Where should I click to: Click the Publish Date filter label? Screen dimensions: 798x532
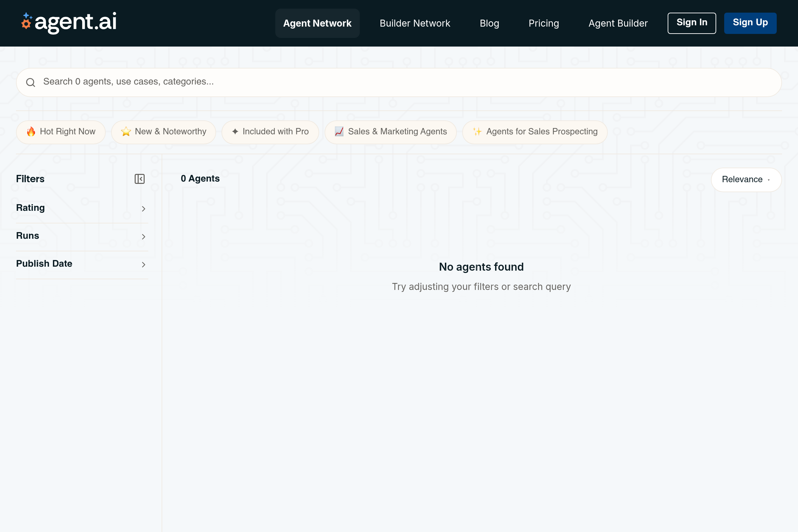(x=44, y=264)
